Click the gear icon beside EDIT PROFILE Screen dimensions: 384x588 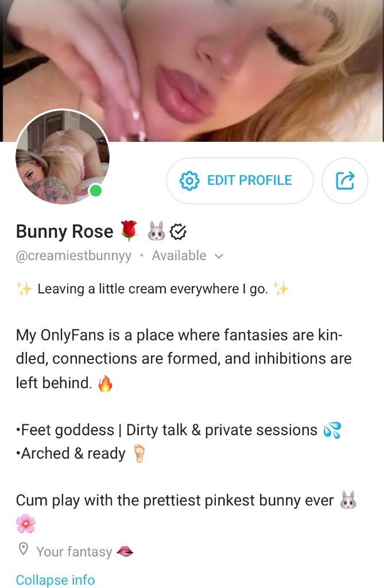[189, 181]
